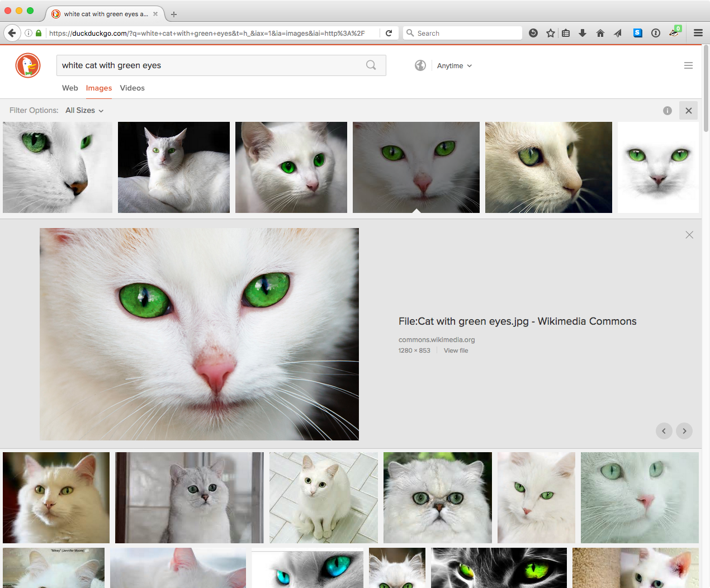710x588 pixels.
Task: Open the bookmarks list icon
Action: (x=566, y=33)
